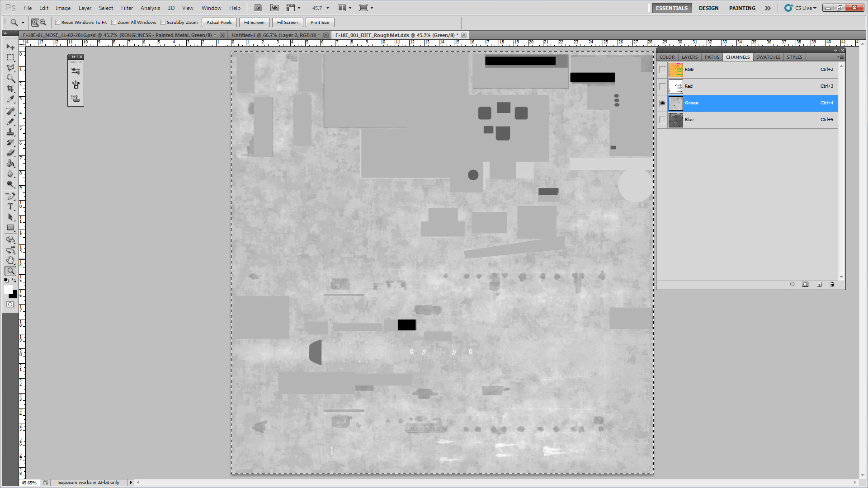Show the RGB composite channel

(x=662, y=70)
